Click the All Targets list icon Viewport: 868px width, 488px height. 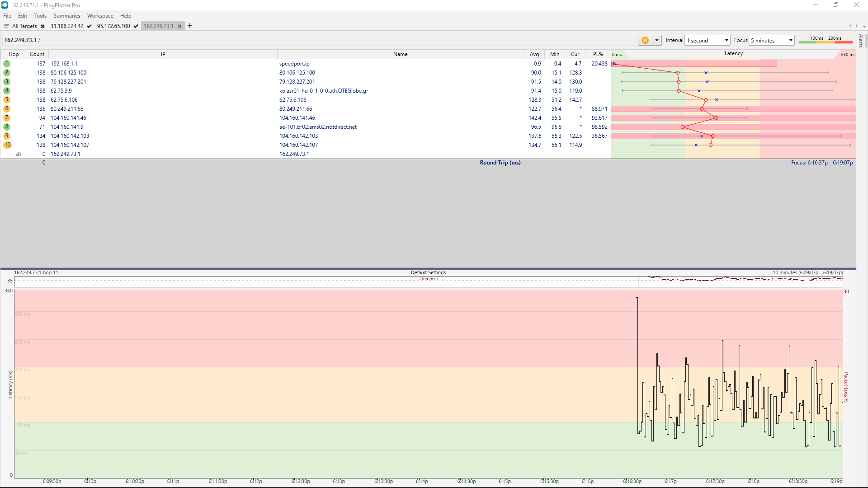click(x=6, y=26)
